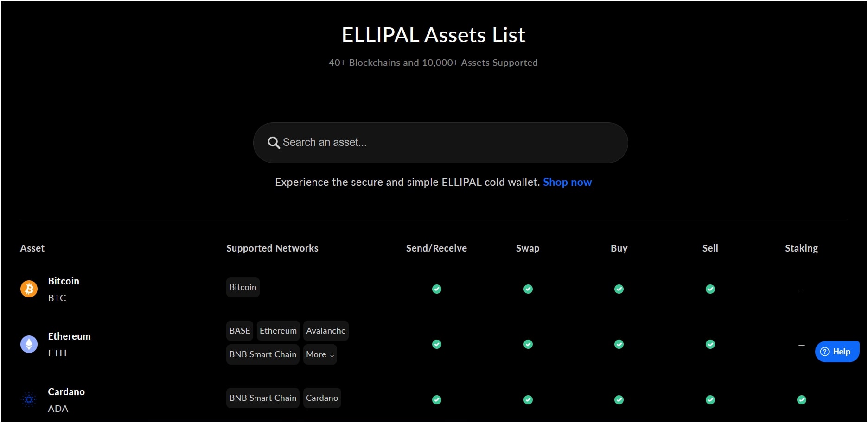Click the magnifying glass search icon
This screenshot has height=423, width=868.
tap(274, 143)
